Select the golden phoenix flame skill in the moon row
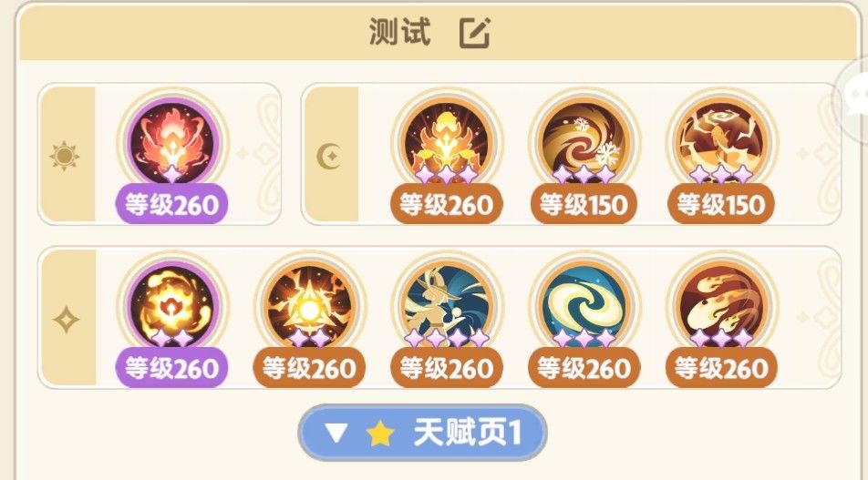 (446, 141)
